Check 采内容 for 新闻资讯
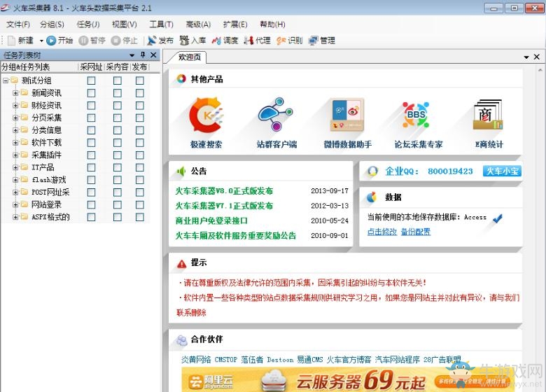546x392 pixels. pos(118,93)
